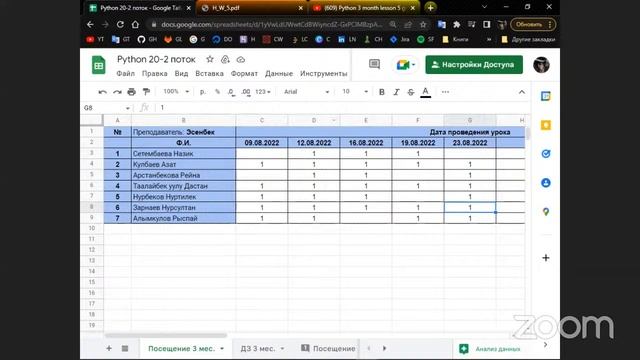Open comment history icon
The image size is (640, 360).
(x=374, y=64)
